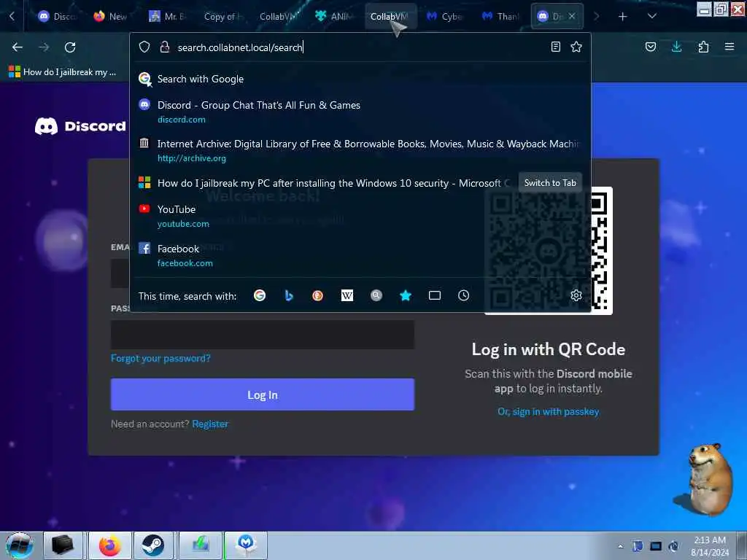Bookmark this page with the star icon

coord(576,47)
